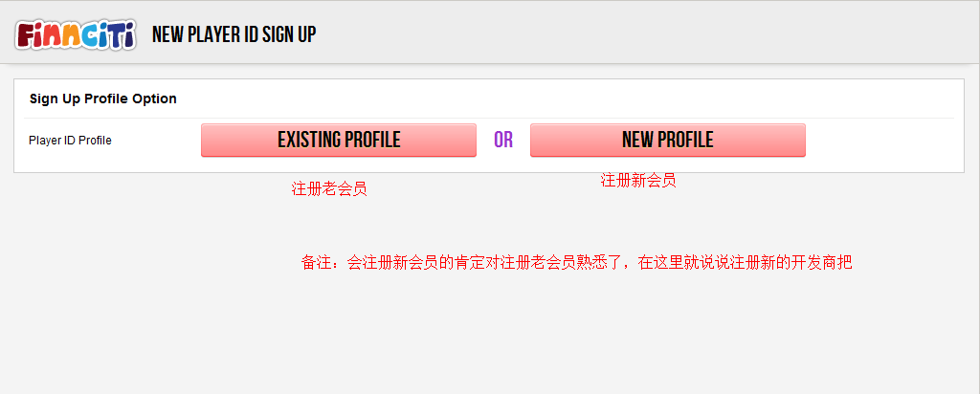Click the Finnciti logo
Image resolution: width=980 pixels, height=394 pixels.
click(x=76, y=35)
